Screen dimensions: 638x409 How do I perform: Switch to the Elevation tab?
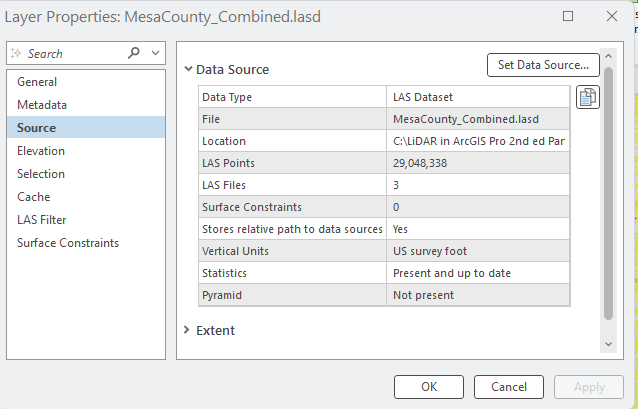86,151
